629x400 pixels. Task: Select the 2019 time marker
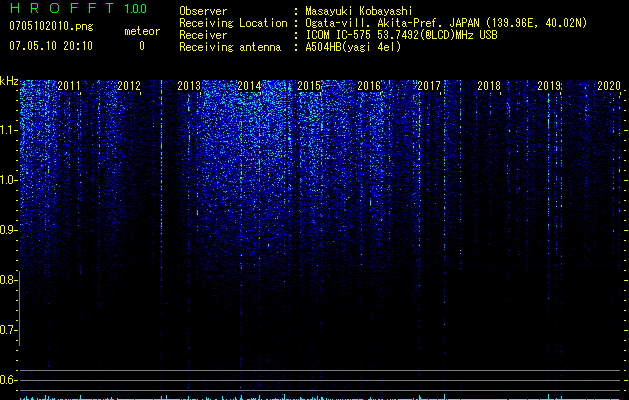coord(549,86)
